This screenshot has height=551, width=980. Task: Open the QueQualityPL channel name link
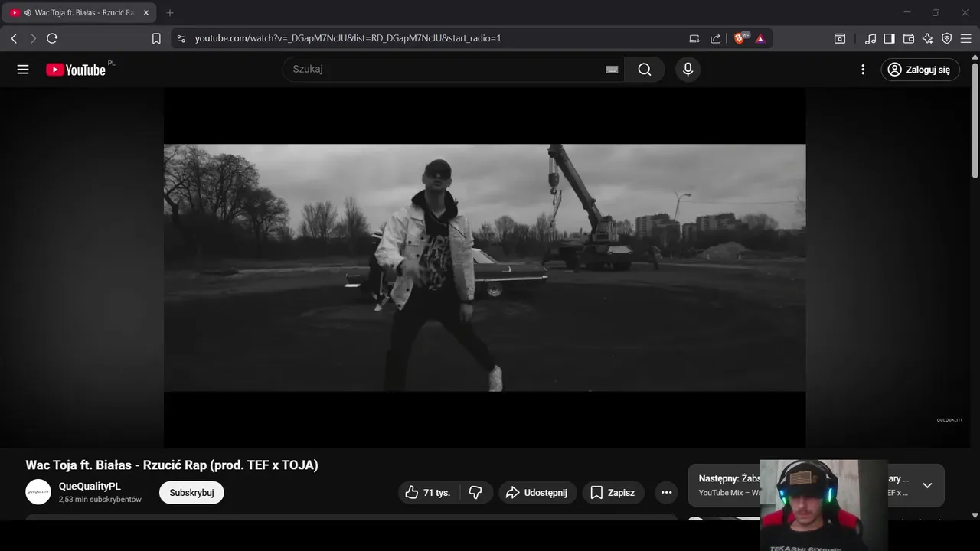(x=90, y=486)
